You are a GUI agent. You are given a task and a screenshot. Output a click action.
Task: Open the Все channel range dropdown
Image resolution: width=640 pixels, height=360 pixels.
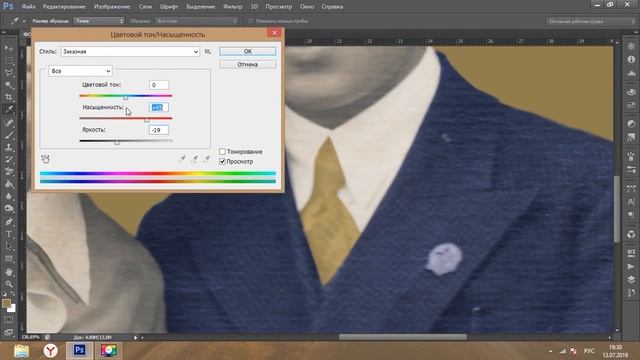click(80, 71)
